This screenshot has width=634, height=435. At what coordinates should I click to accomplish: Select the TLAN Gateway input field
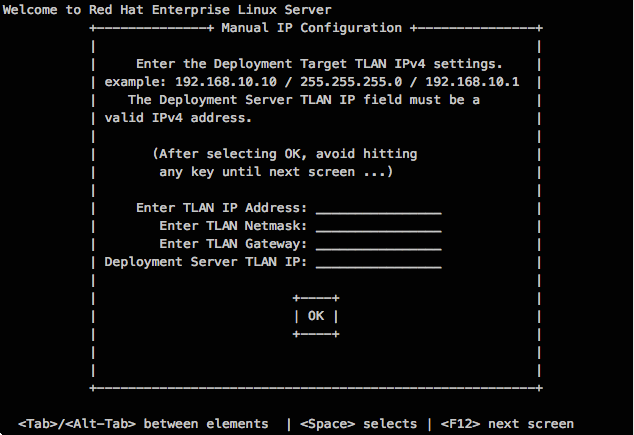(x=378, y=244)
